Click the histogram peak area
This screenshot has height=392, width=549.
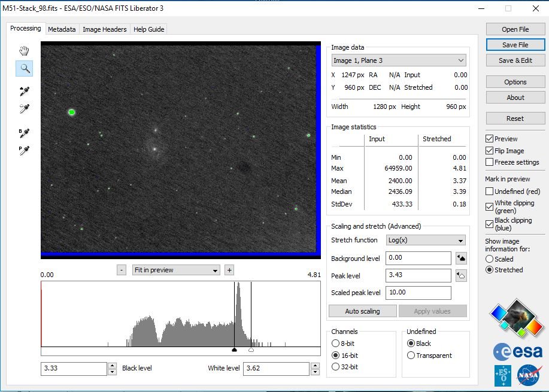tap(238, 315)
